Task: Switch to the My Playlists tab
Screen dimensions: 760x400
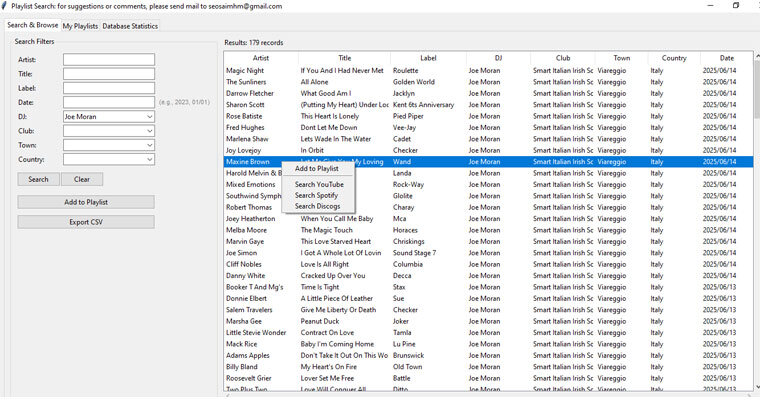Action: tap(80, 26)
